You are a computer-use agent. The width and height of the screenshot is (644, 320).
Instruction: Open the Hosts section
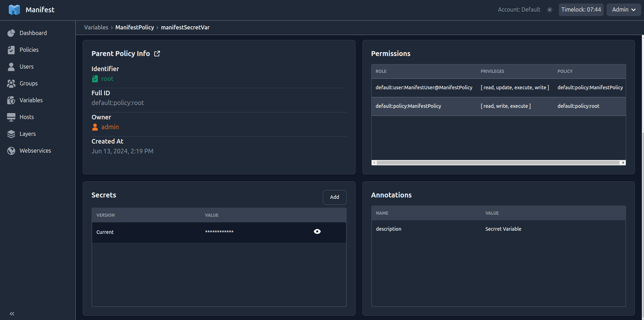tap(27, 117)
